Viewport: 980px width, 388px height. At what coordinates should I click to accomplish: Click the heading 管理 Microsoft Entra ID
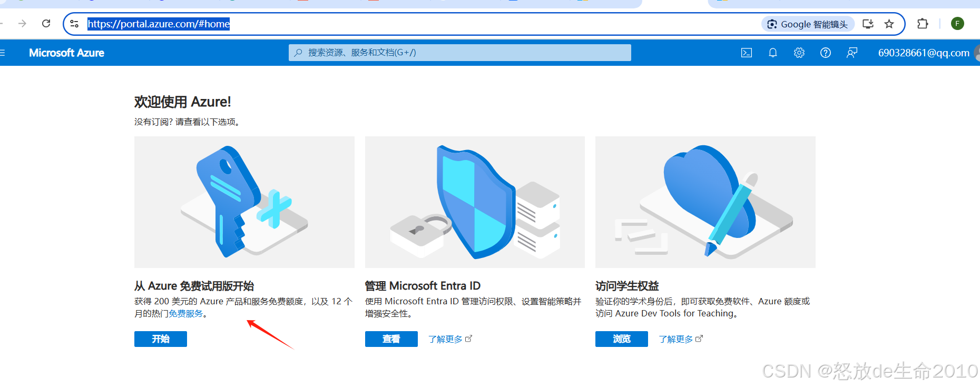pos(423,286)
